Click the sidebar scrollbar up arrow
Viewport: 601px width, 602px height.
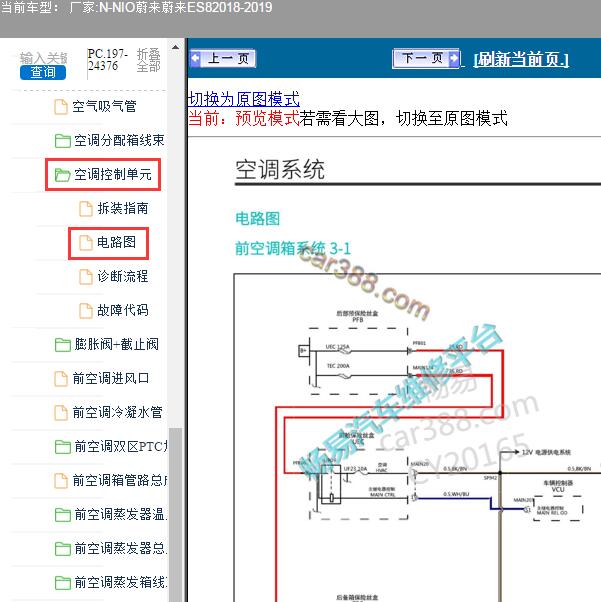[175, 47]
